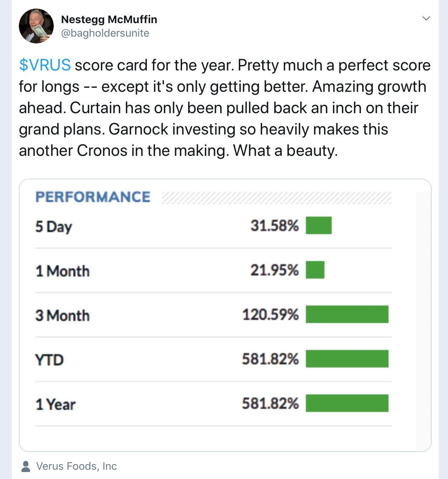Click the tweet body text
Image resolution: width=448 pixels, height=479 pixels.
(x=224, y=108)
